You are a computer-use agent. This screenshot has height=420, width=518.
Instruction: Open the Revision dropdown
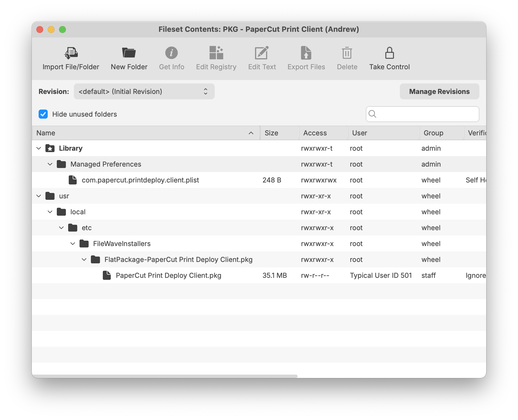tap(144, 91)
